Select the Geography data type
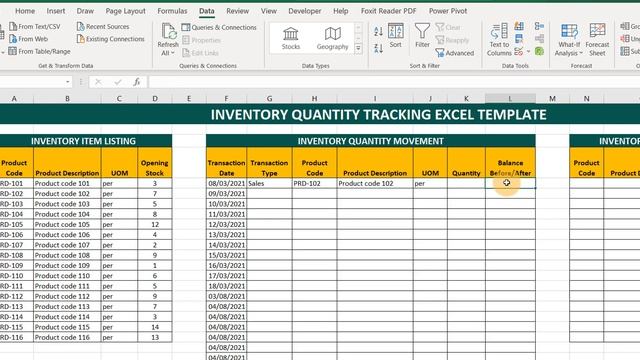 (x=332, y=39)
